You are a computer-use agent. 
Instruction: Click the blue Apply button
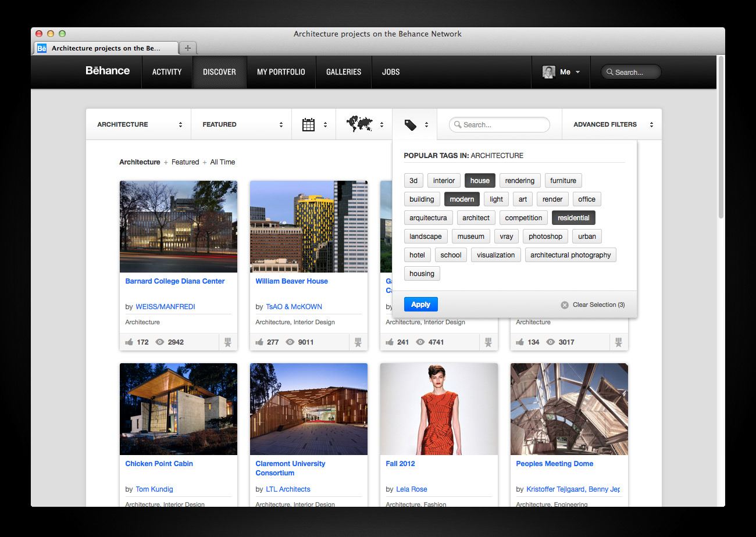point(420,305)
